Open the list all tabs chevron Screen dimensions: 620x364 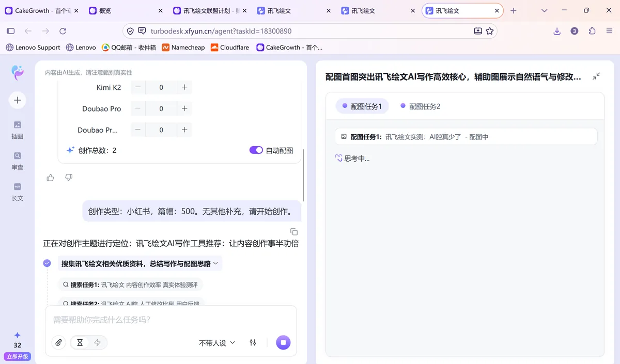pyautogui.click(x=544, y=10)
